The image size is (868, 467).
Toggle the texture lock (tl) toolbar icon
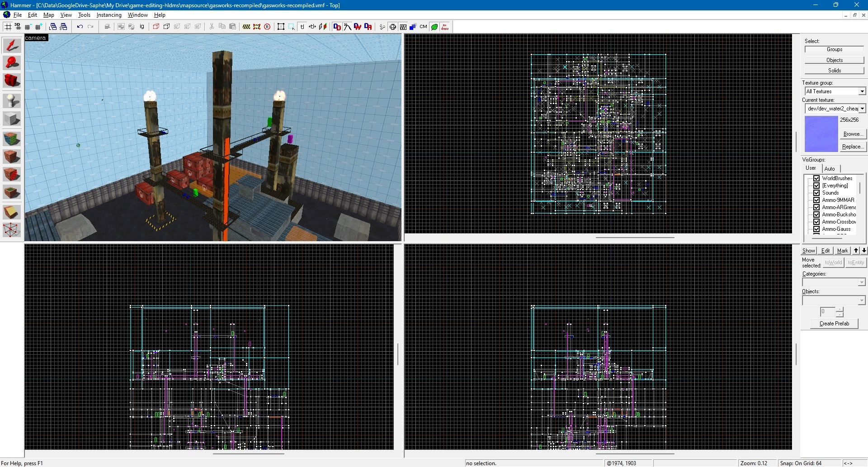(302, 27)
